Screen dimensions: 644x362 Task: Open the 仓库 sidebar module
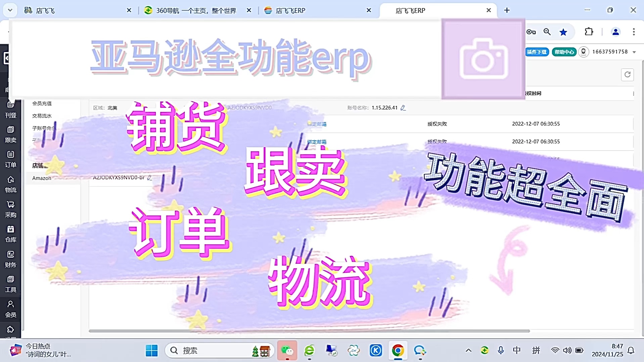[x=10, y=234]
